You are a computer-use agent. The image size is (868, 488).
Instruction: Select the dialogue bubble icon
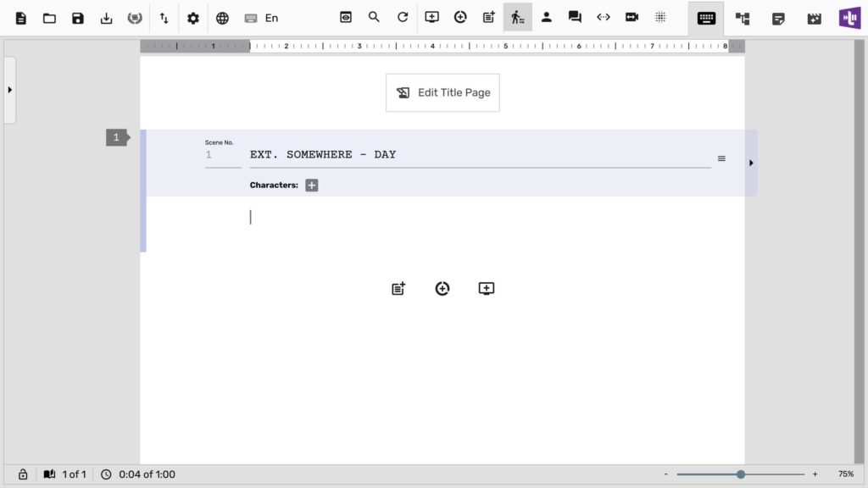coord(575,17)
